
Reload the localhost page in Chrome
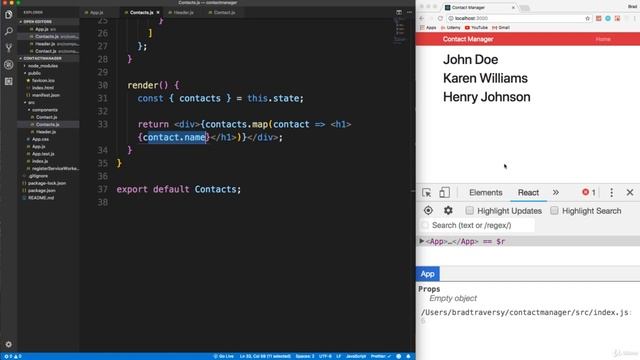click(440, 18)
